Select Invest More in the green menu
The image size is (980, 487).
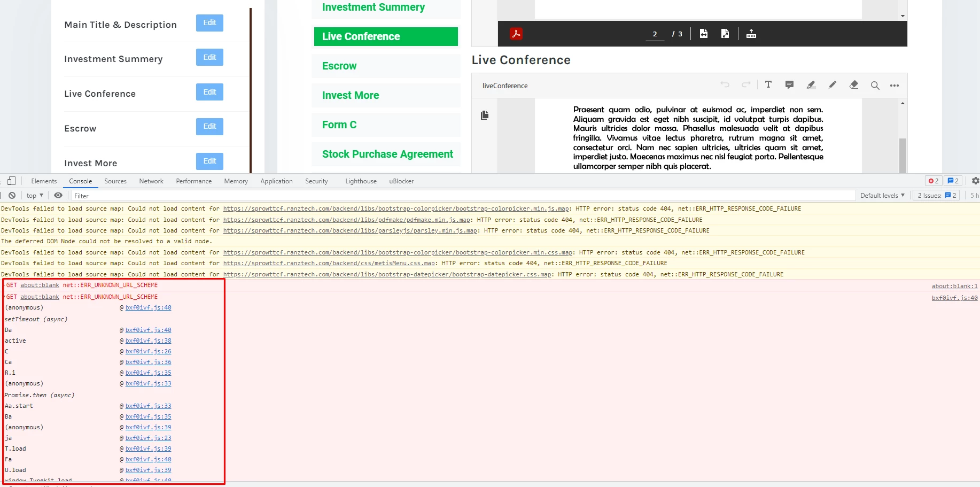386,95
